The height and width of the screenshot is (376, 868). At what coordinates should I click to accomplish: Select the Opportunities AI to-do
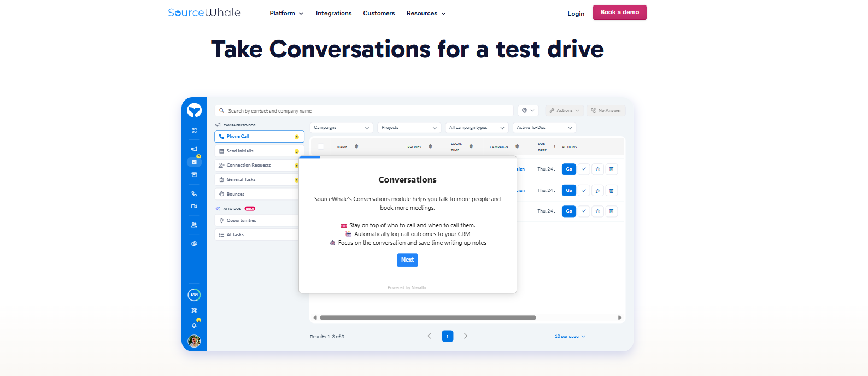[x=257, y=220]
